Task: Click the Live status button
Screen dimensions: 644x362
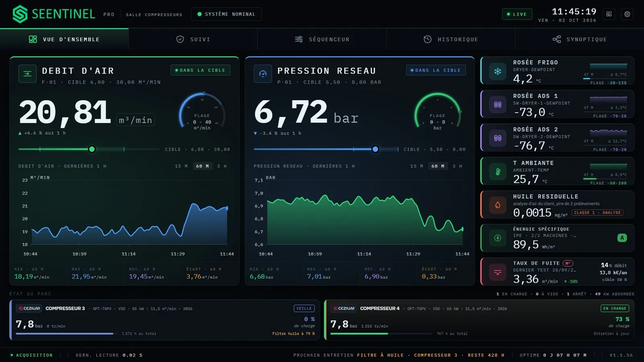Action: pos(517,14)
